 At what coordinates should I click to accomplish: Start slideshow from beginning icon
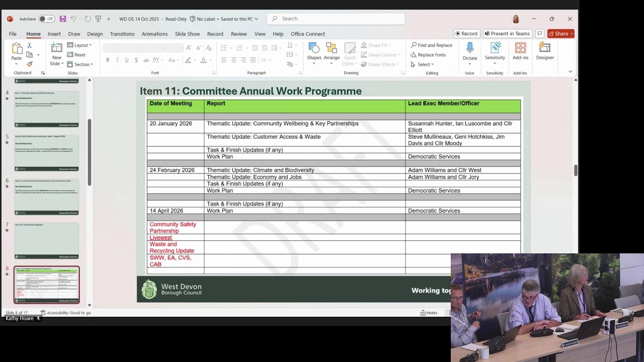98,19
